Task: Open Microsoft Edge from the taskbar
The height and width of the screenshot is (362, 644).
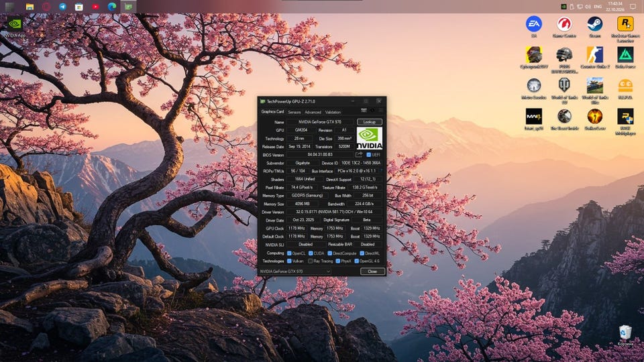Action: pos(112,7)
